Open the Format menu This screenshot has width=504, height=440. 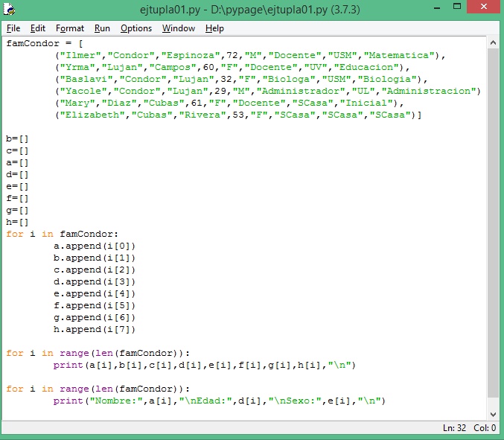coord(70,28)
